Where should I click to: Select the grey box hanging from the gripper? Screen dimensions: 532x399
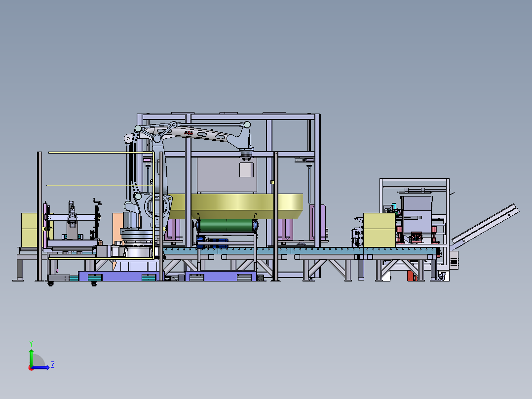[x=246, y=170]
